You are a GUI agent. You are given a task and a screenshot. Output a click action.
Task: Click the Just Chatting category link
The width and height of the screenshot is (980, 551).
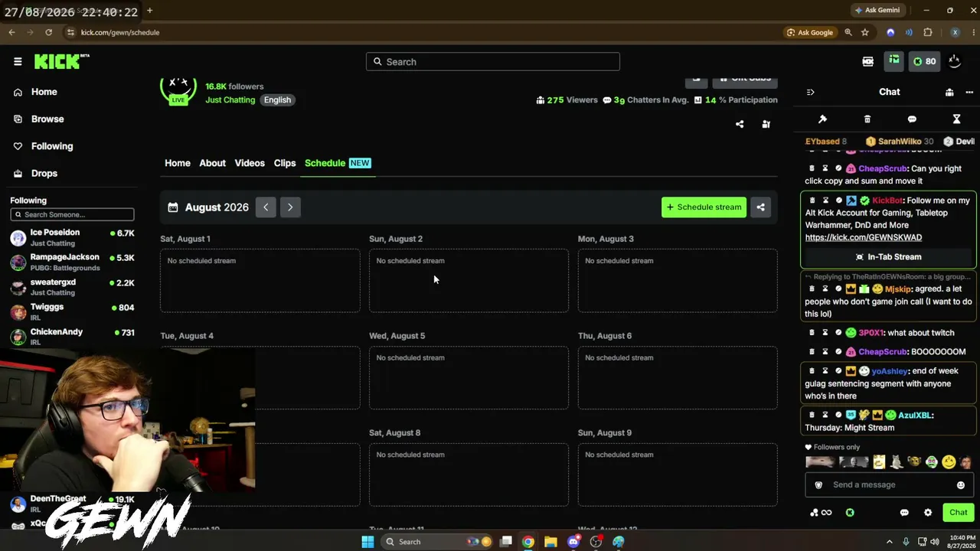(x=230, y=100)
